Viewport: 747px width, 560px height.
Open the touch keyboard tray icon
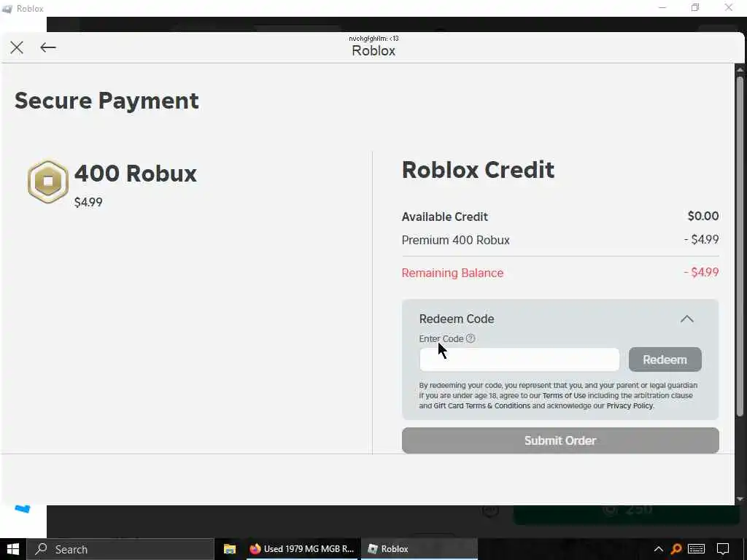(x=697, y=549)
